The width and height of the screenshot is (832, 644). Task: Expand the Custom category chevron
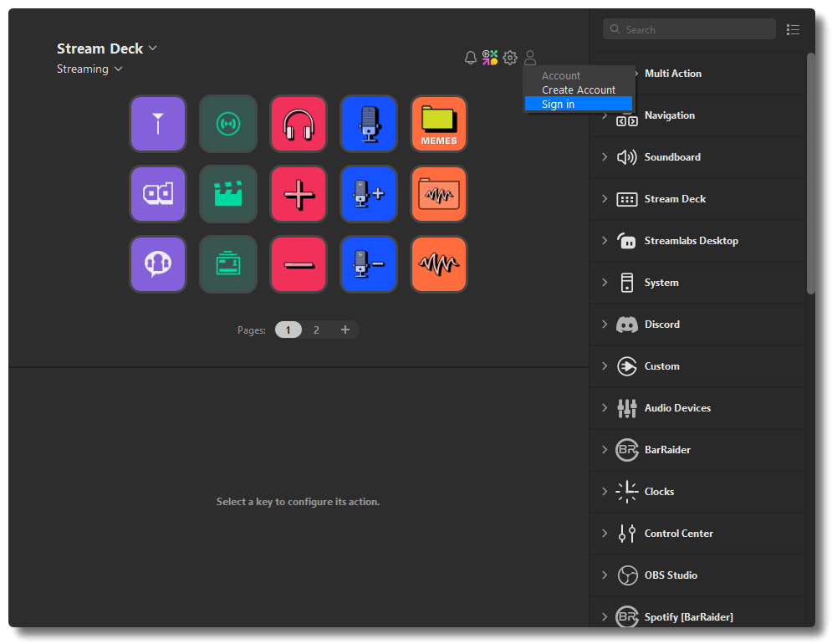click(605, 365)
